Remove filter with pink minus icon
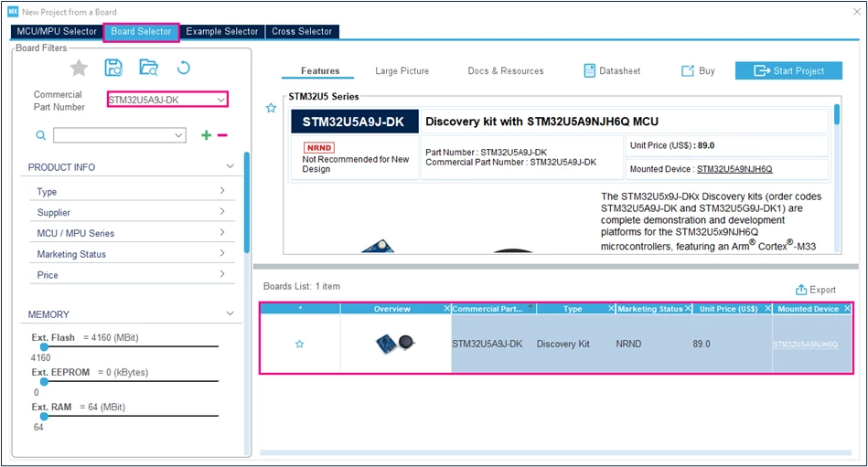This screenshot has width=868, height=467. pyautogui.click(x=222, y=135)
